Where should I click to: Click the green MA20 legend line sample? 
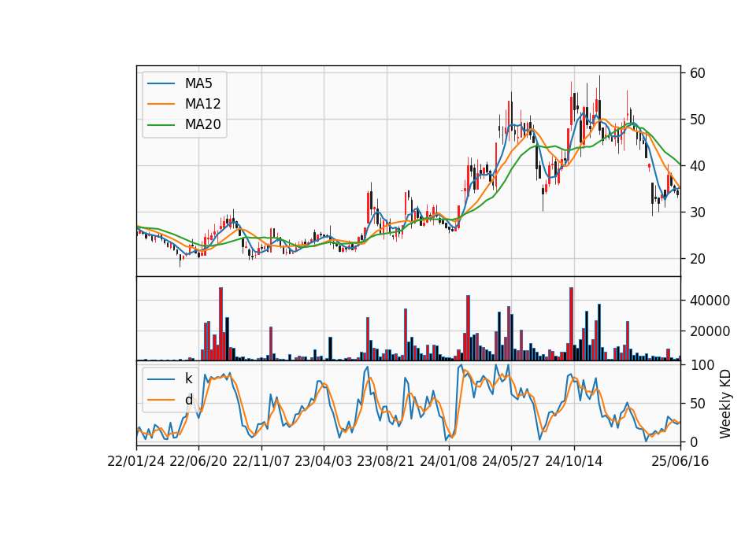pyautogui.click(x=161, y=124)
